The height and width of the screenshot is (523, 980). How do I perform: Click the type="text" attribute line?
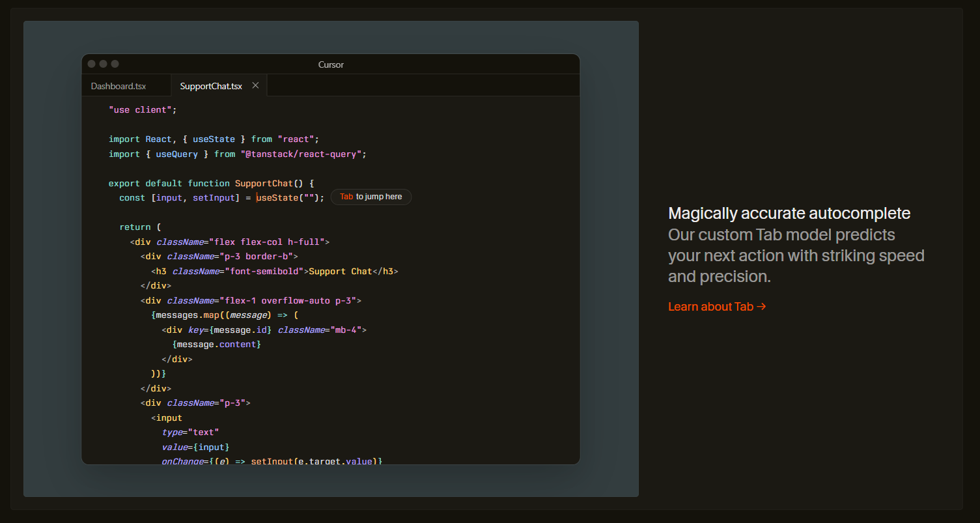point(191,432)
